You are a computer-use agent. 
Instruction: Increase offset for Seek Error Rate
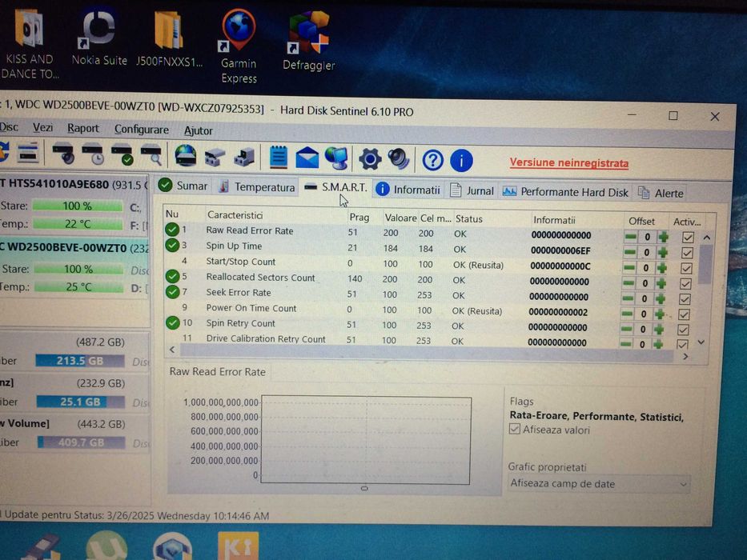tap(661, 298)
